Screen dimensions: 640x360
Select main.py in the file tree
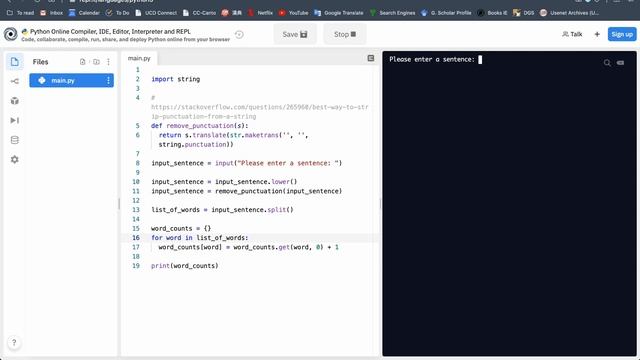(71, 80)
